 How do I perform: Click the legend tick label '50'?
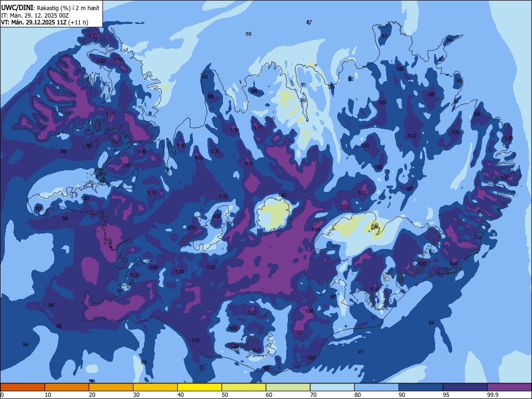coord(225,395)
